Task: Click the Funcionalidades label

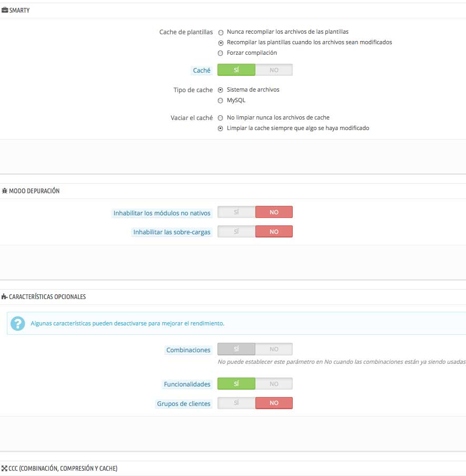Action: pyautogui.click(x=187, y=384)
